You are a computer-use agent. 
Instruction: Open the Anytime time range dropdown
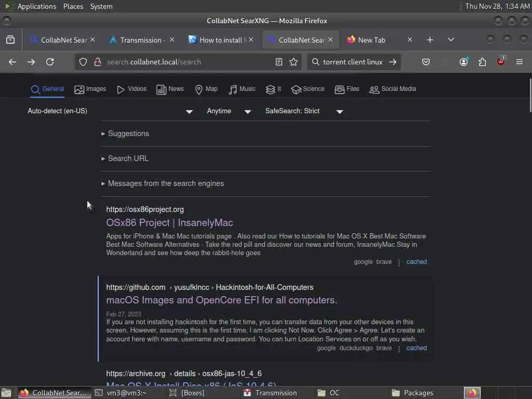click(x=229, y=111)
